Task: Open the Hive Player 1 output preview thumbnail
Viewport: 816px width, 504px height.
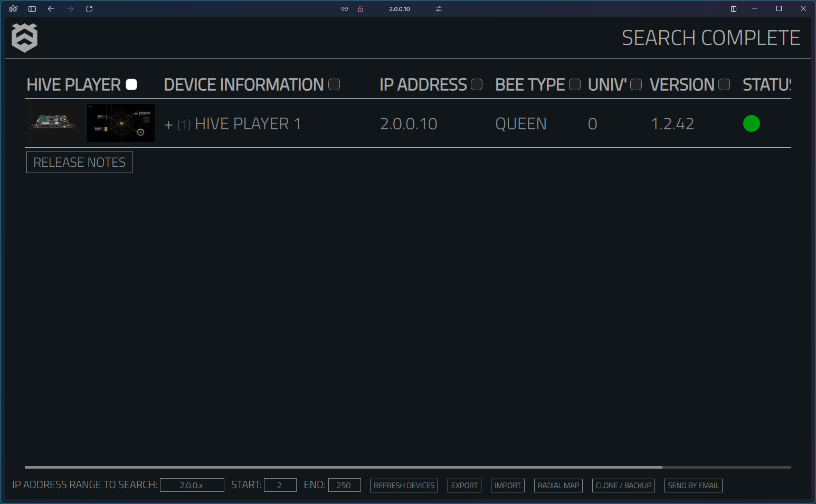Action: coord(121,123)
